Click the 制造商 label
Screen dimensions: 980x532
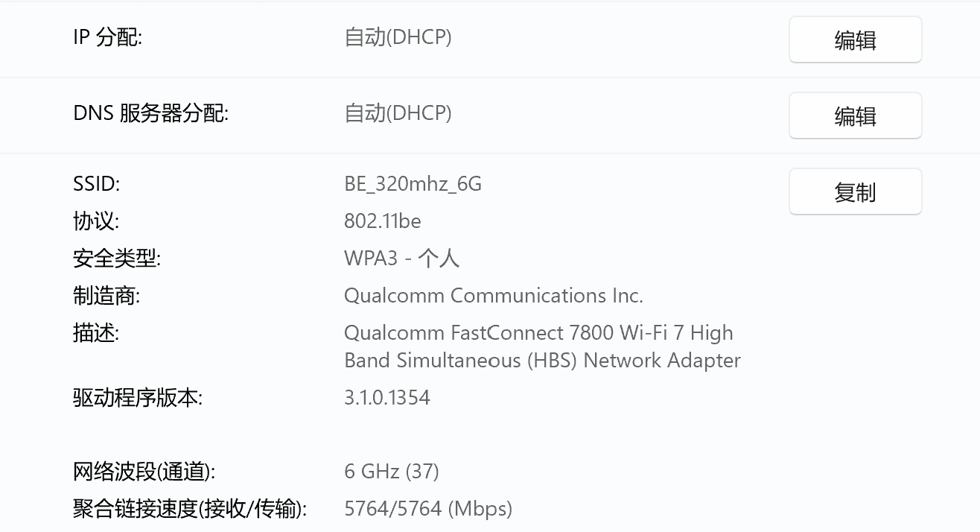click(x=106, y=296)
